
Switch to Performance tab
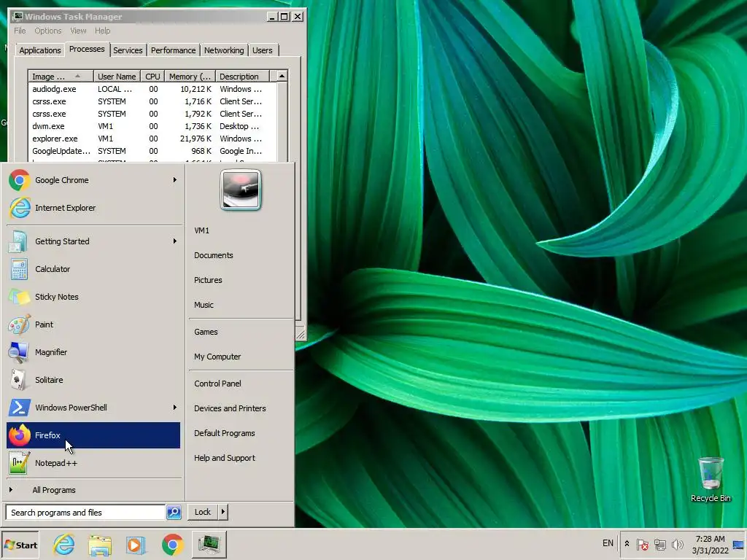click(x=173, y=50)
